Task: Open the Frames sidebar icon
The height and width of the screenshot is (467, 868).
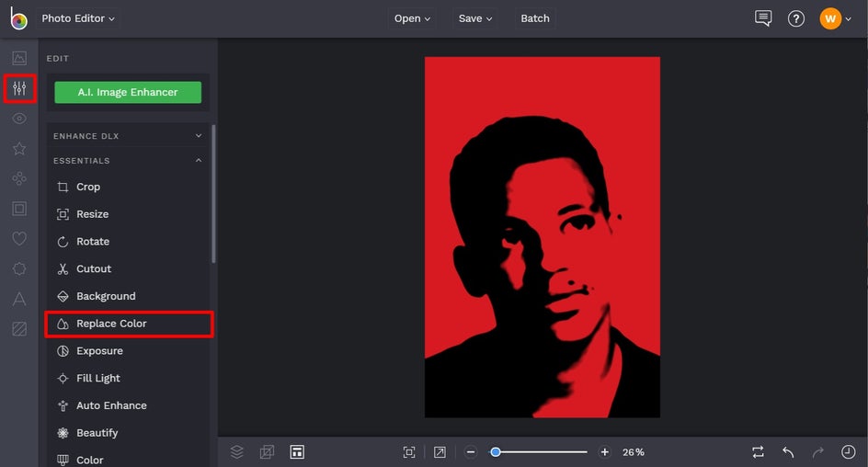Action: tap(19, 209)
